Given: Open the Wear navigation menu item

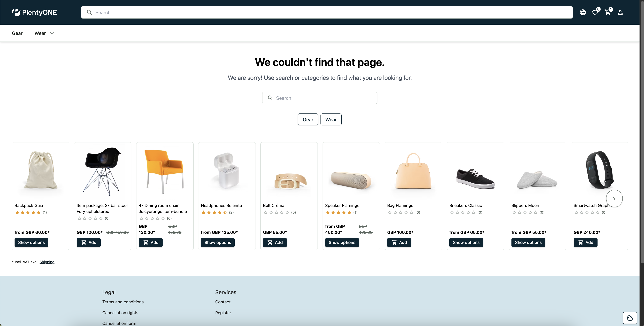Looking at the screenshot, I should click(x=40, y=33).
